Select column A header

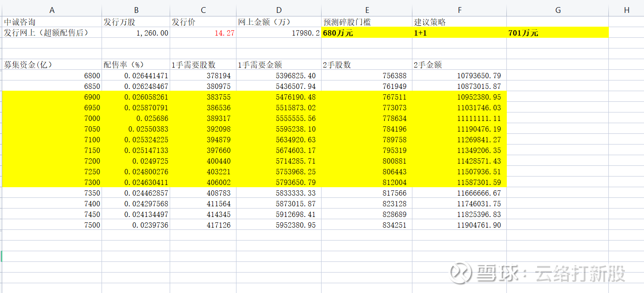click(52, 10)
